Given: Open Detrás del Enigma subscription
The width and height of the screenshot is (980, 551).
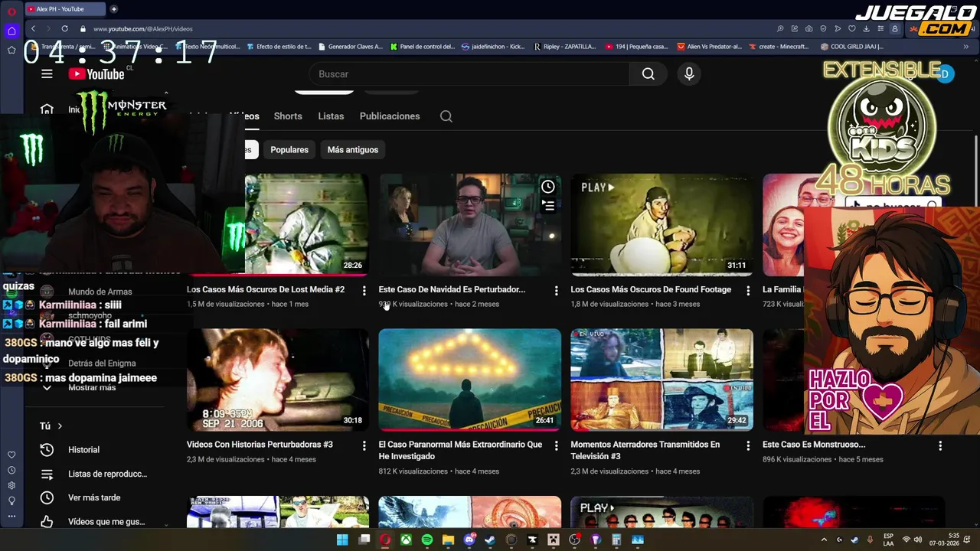Looking at the screenshot, I should [x=102, y=364].
